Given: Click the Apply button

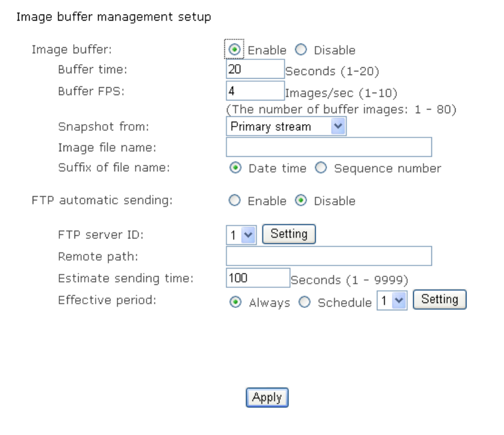Looking at the screenshot, I should pos(267,397).
